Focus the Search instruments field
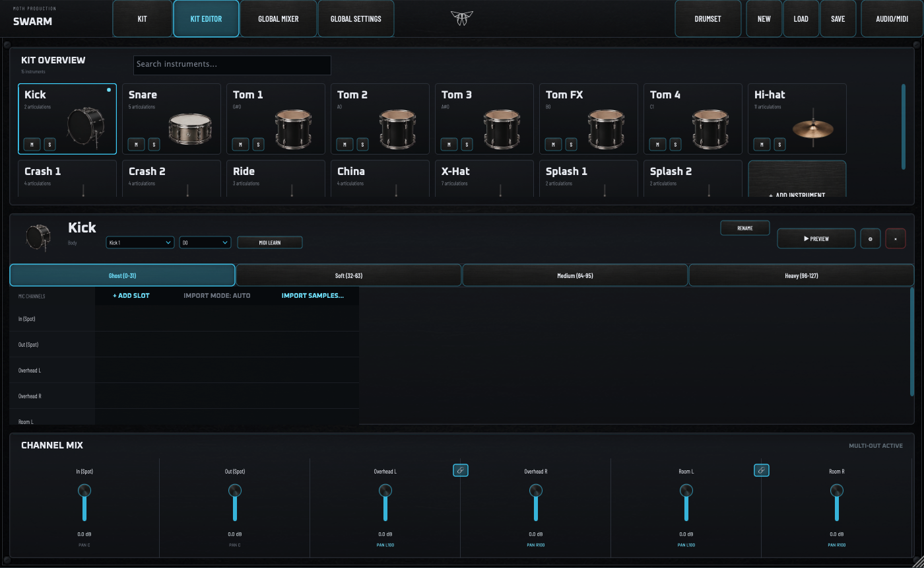 [x=232, y=65]
